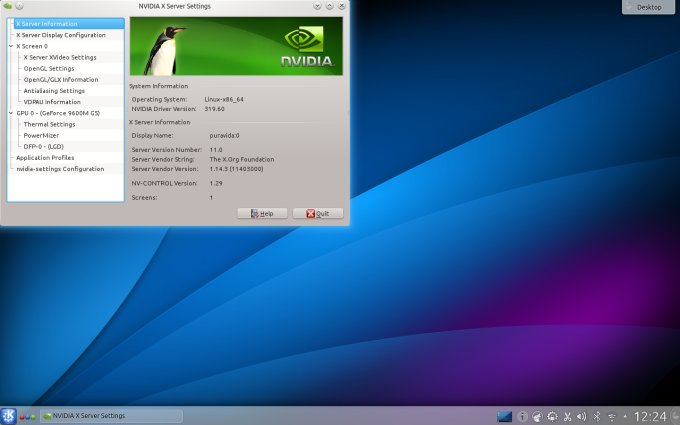The image size is (680, 425).
Task: Collapse the GPU 0 GeForce 9600M GS node
Action: 11,113
